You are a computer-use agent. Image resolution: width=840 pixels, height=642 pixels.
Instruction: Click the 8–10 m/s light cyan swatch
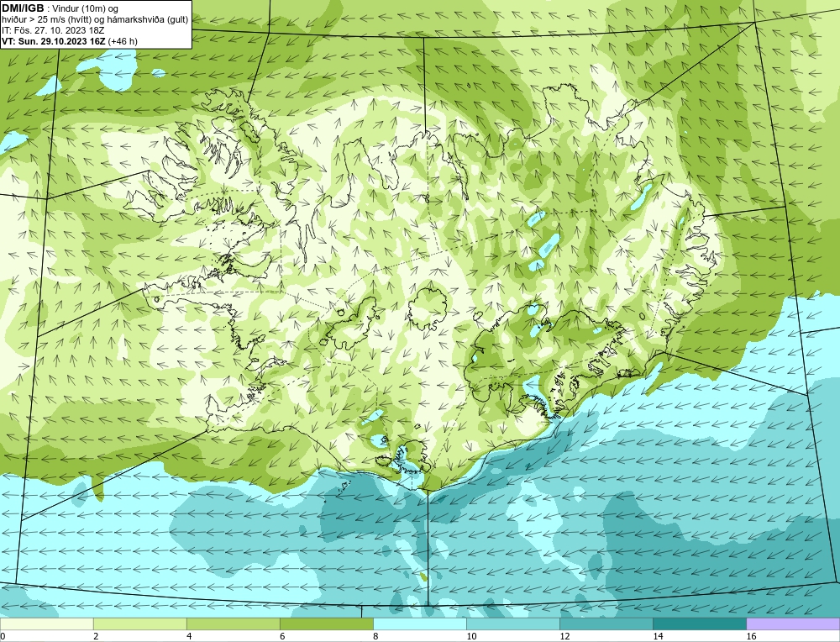(x=419, y=624)
